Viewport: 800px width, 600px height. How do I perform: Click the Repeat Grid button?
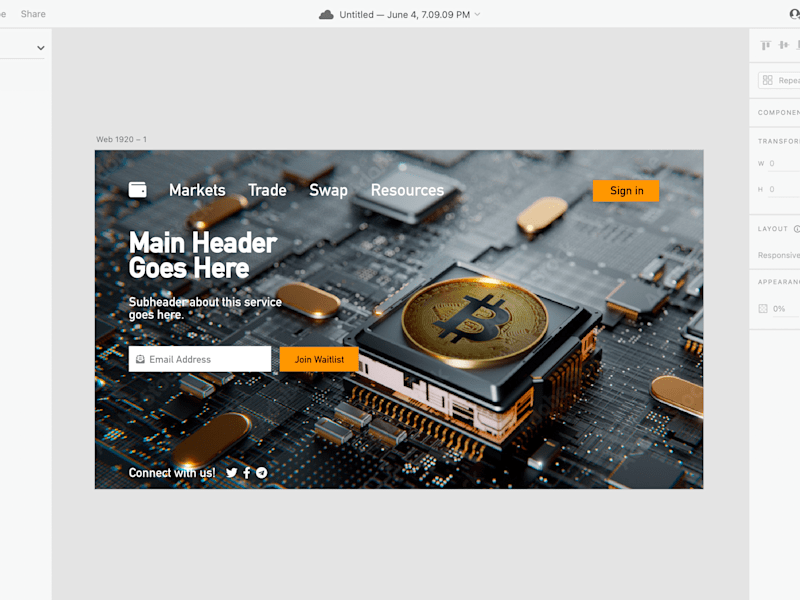pyautogui.click(x=780, y=81)
